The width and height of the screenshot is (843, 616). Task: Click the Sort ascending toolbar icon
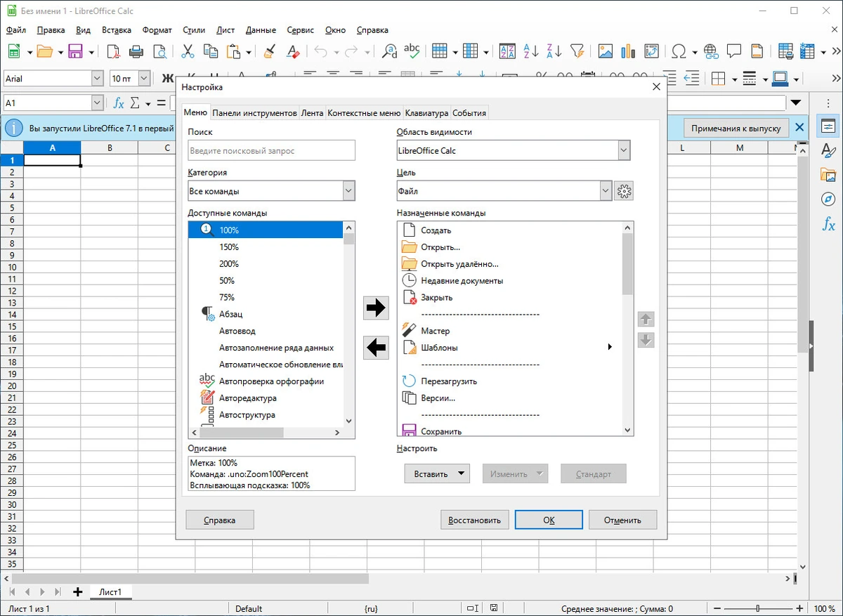pos(531,51)
